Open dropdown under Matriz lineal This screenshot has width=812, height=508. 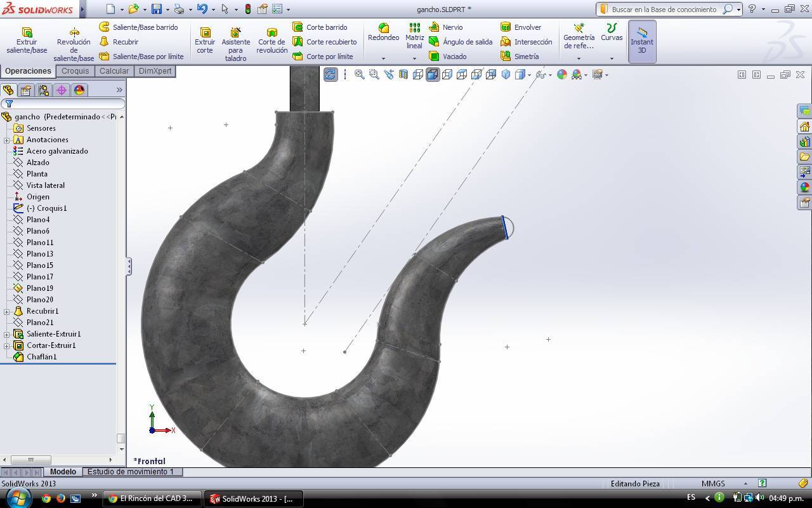(414, 58)
